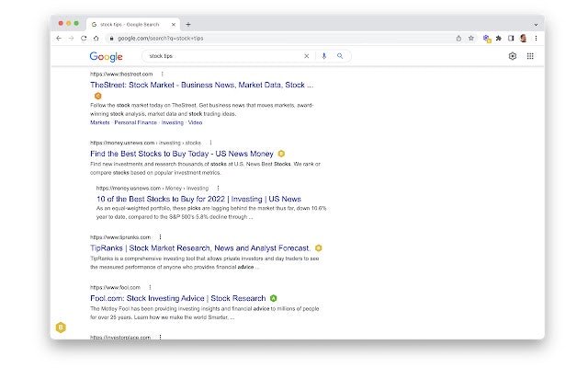Open the tab search dropdown arrow
Screen dimensions: 588x368
pyautogui.click(x=536, y=25)
